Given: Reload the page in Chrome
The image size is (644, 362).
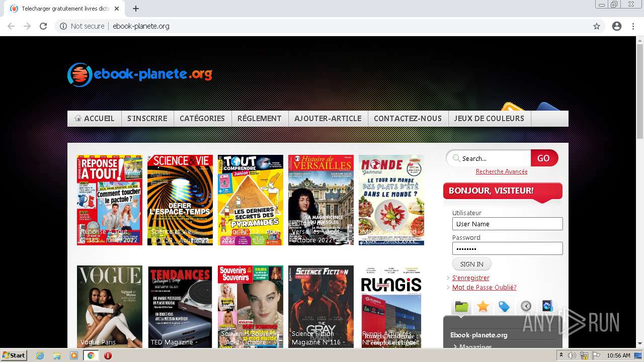Looking at the screenshot, I should point(43,26).
